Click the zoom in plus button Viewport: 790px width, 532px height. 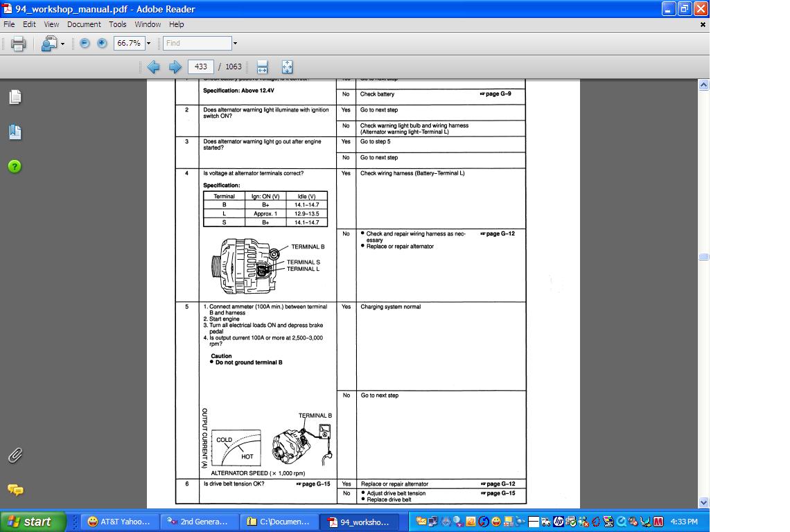102,43
